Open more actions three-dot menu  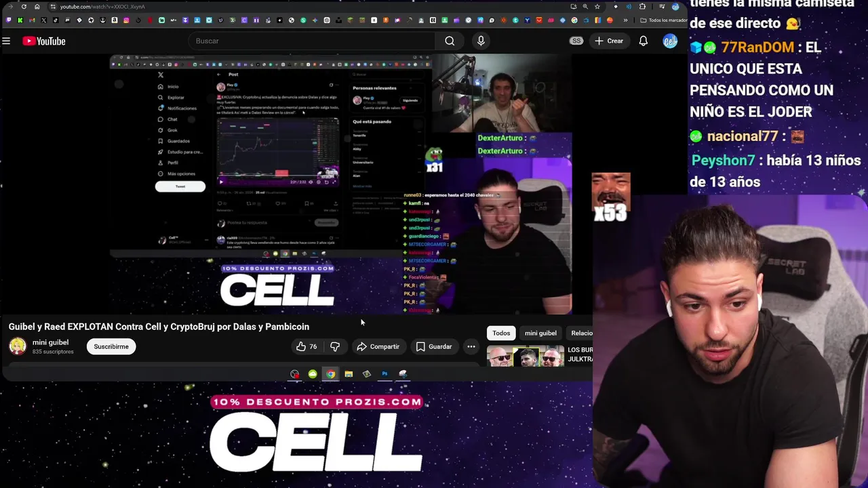click(x=471, y=346)
